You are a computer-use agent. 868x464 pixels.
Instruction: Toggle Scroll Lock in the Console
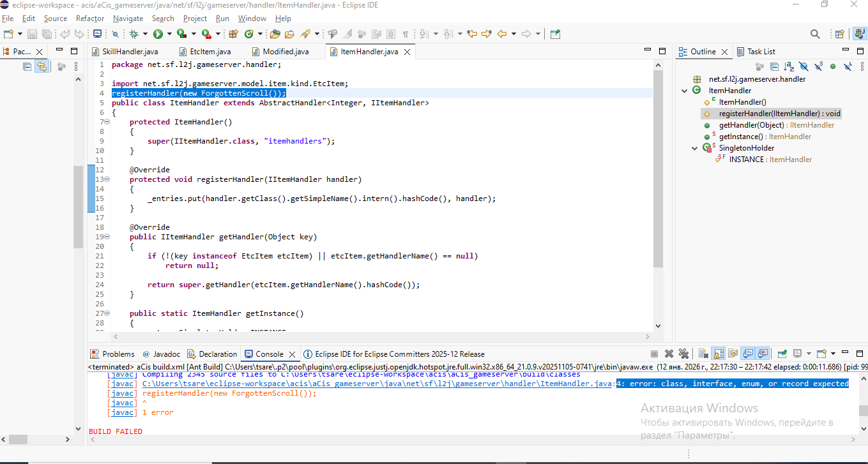tap(719, 354)
